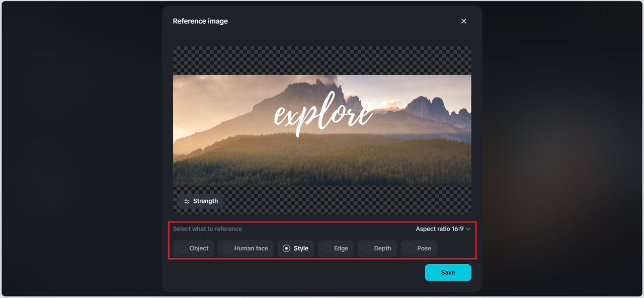Open the Strength adjustment control
The width and height of the screenshot is (644, 298).
pos(201,201)
